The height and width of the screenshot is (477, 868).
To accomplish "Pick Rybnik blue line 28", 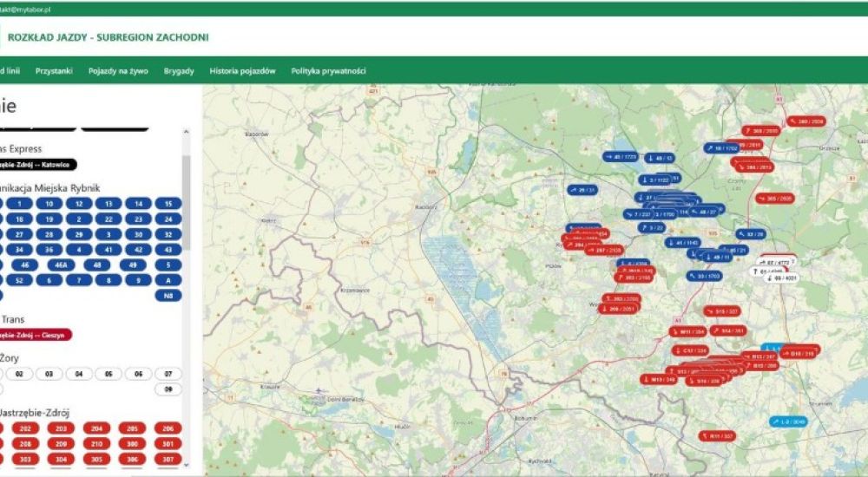I will tap(49, 234).
